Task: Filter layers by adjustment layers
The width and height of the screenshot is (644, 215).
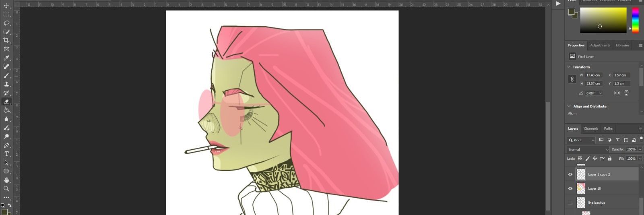Action: (609, 140)
